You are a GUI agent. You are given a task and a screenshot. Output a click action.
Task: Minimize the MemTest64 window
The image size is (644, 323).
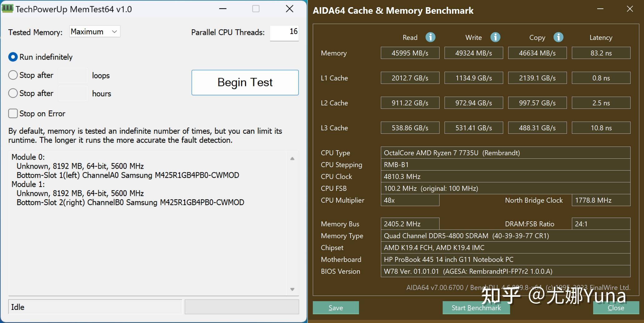tap(223, 9)
